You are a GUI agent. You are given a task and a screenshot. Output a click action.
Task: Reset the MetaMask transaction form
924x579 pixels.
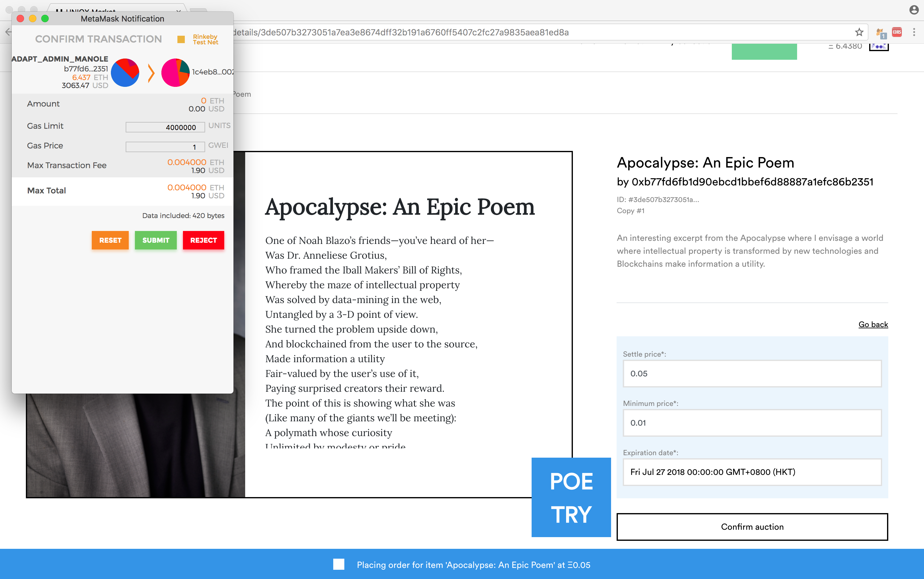[x=110, y=240]
